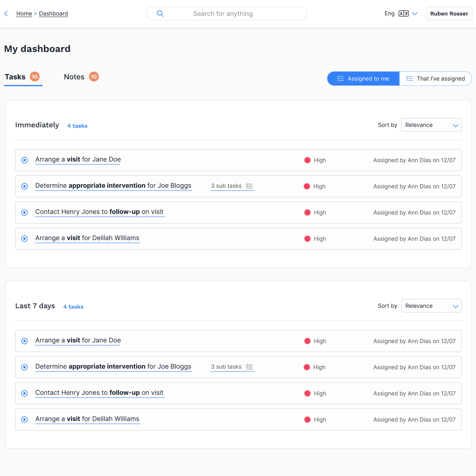Open Sort by dropdown in Last 7 days
This screenshot has height=476, width=476.
[431, 306]
